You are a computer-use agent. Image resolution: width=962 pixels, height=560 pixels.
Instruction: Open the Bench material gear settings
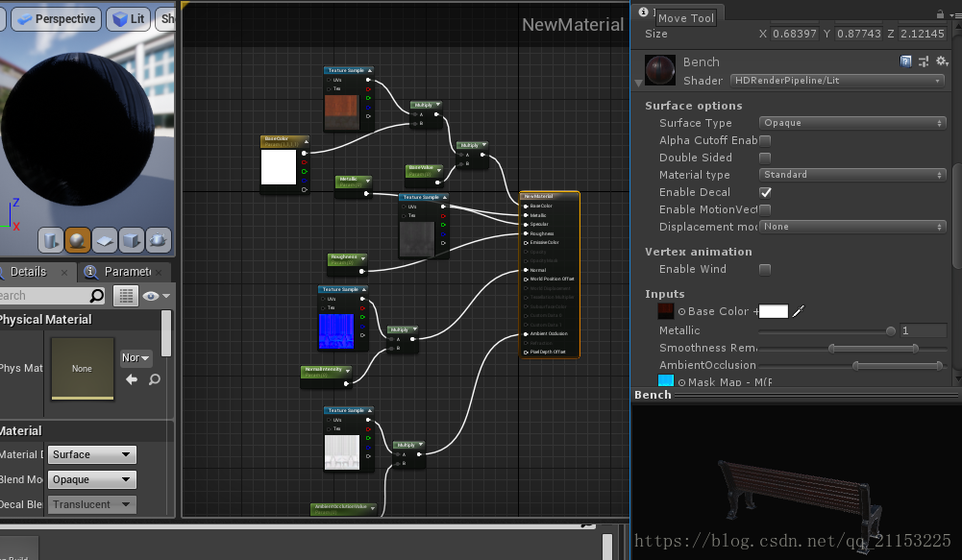pos(942,61)
